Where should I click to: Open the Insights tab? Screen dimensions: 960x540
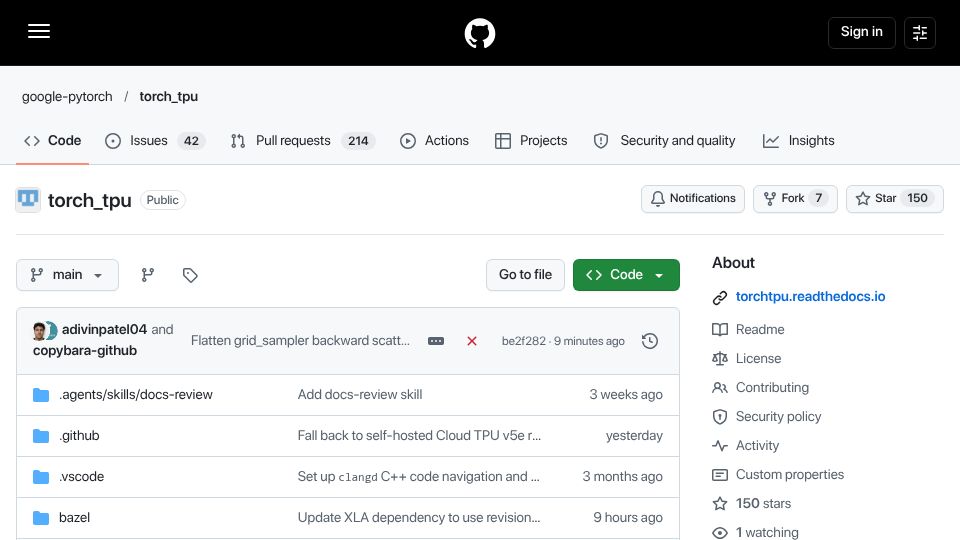coord(798,141)
